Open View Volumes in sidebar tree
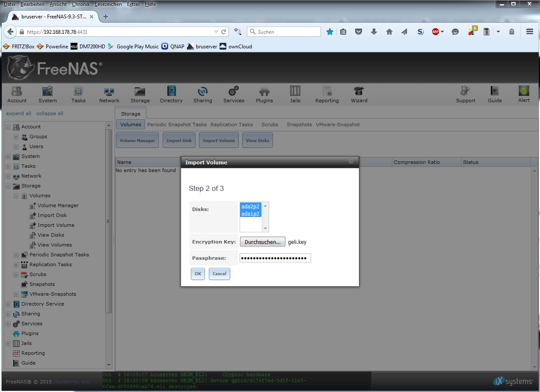This screenshot has width=540, height=392. pos(54,245)
